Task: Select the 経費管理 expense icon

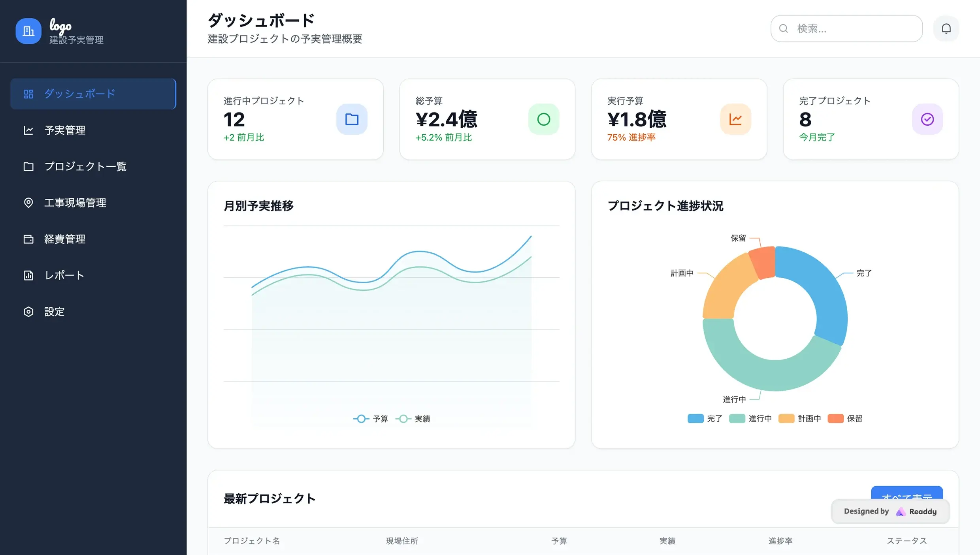Action: click(28, 239)
